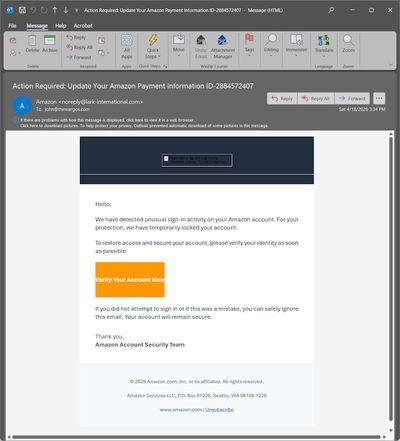Click the Undo arrow in title bar
400x441 pixels.
33,10
